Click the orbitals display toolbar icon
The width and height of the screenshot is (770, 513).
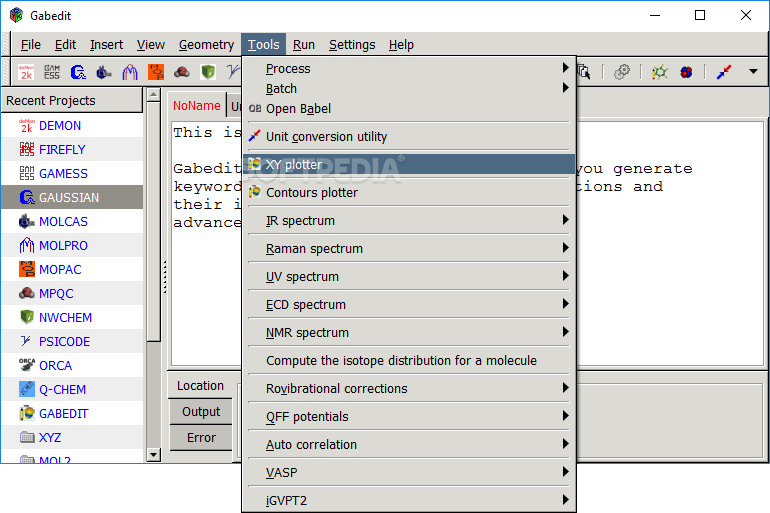tap(686, 72)
